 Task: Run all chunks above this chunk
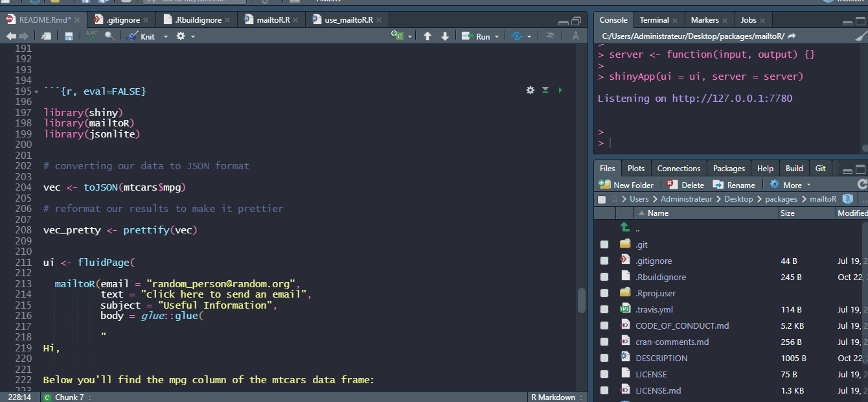(x=545, y=90)
